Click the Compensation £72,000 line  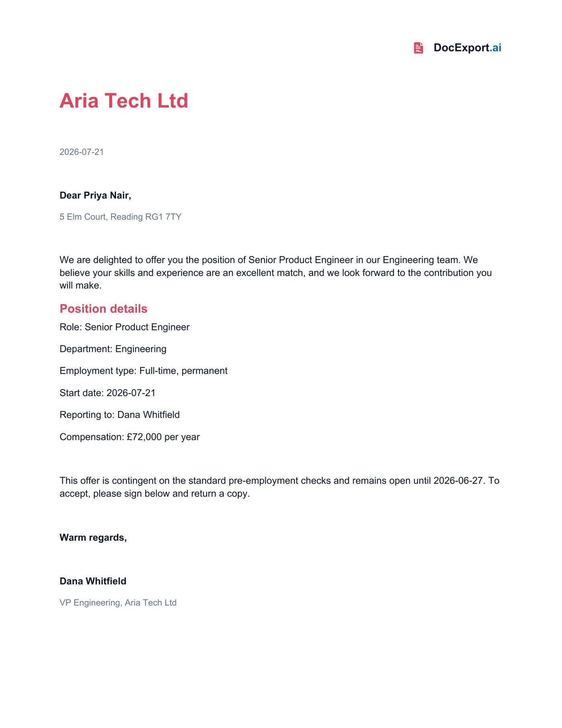coord(129,437)
